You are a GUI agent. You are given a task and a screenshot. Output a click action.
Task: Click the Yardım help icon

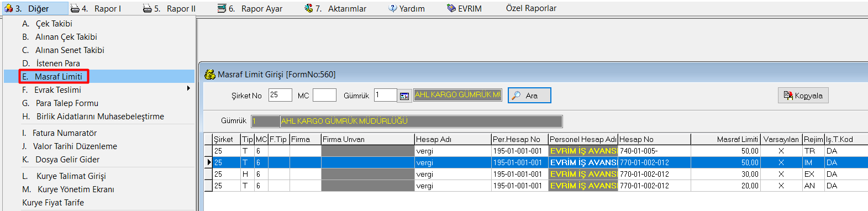(x=393, y=8)
